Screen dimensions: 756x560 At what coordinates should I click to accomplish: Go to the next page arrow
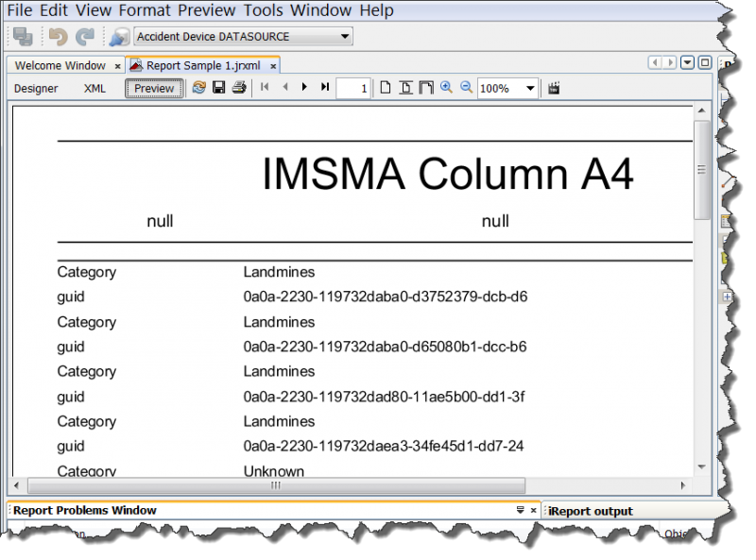pos(304,88)
